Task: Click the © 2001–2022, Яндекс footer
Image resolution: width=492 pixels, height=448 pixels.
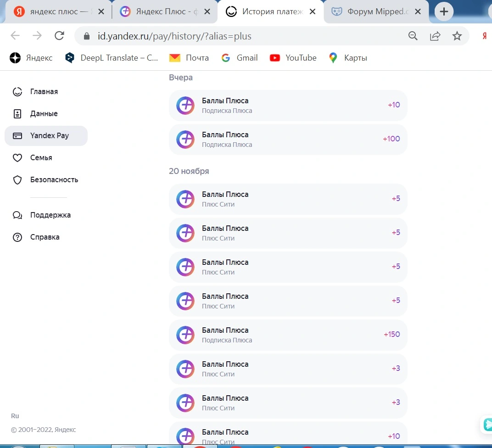Action: point(43,430)
